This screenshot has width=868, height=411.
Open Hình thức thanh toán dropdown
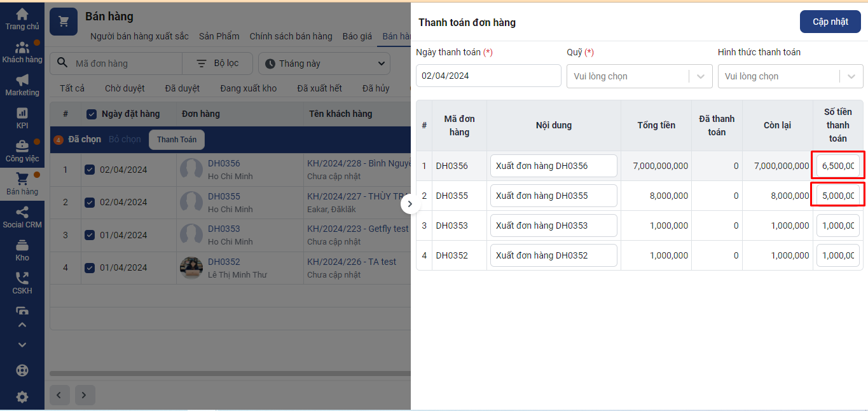790,76
